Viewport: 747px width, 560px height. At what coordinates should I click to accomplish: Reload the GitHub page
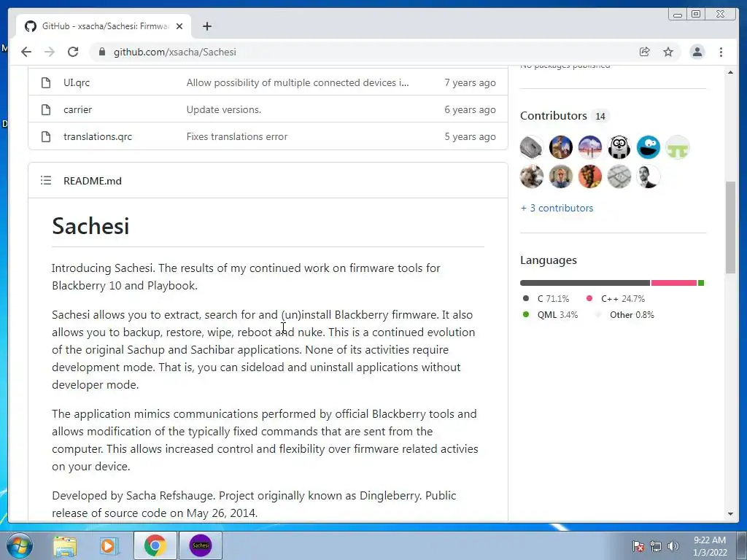(x=73, y=52)
